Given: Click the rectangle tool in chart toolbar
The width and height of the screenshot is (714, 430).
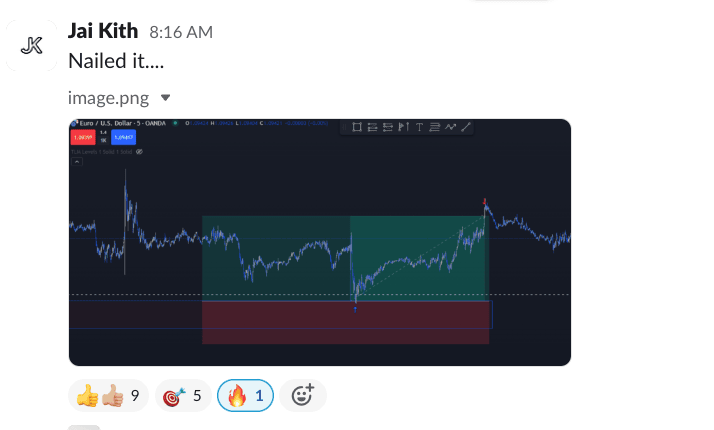Looking at the screenshot, I should pyautogui.click(x=357, y=127).
